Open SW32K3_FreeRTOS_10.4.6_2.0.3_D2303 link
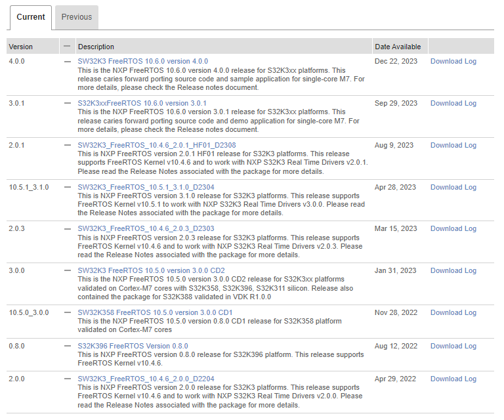 [x=146, y=228]
